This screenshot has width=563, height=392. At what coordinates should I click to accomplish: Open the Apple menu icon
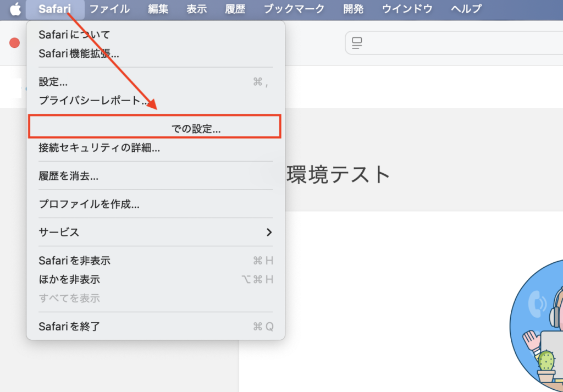pyautogui.click(x=15, y=9)
